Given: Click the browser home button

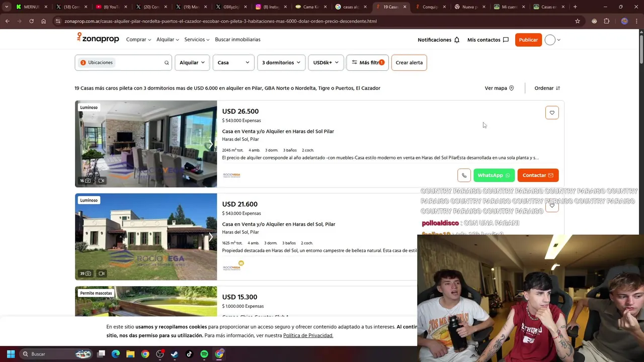Looking at the screenshot, I should (43, 21).
